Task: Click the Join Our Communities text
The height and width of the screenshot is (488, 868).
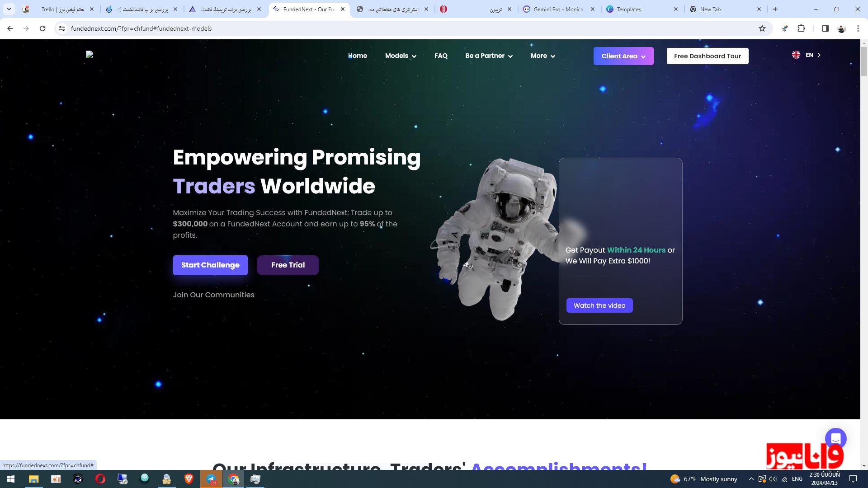Action: [x=213, y=295]
